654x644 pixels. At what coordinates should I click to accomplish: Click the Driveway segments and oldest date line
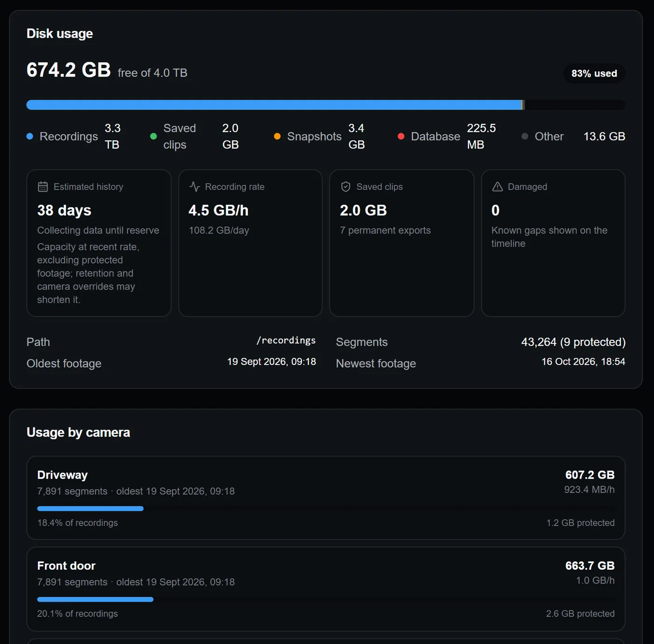coord(136,491)
